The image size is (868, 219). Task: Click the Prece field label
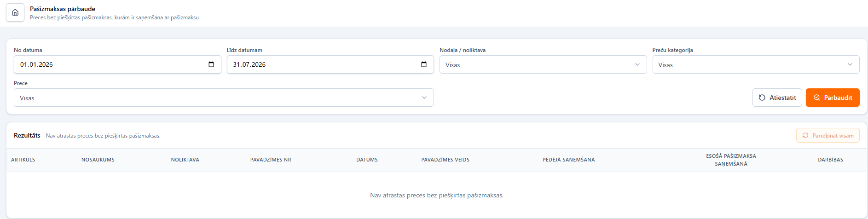pyautogui.click(x=21, y=83)
